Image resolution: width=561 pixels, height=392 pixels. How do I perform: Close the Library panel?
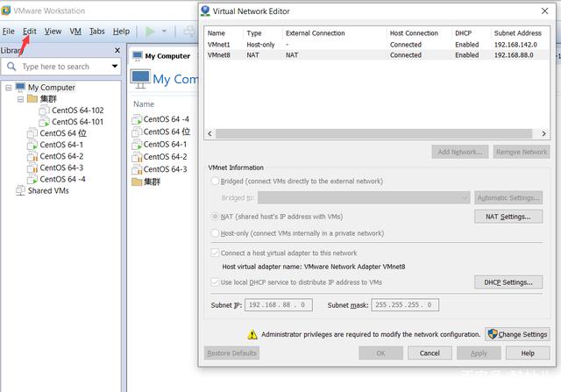[117, 51]
